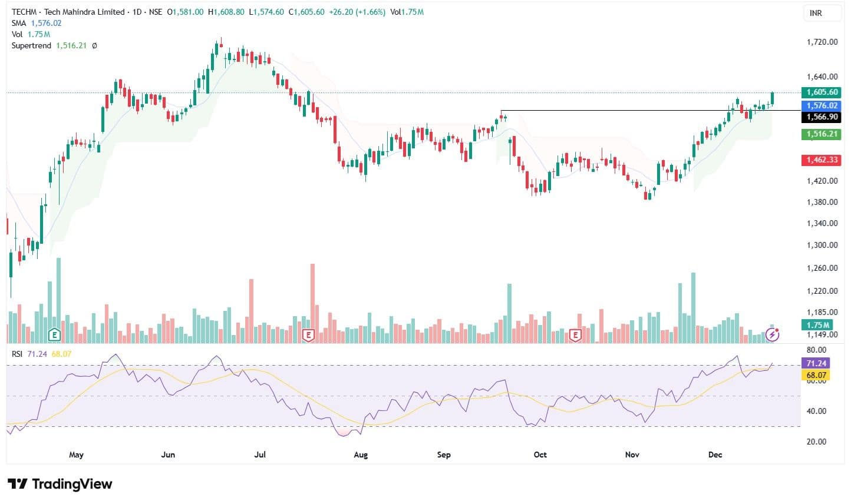This screenshot has height=504, width=851.
Task: Click the 80.00 RSI scale label
Action: point(816,350)
